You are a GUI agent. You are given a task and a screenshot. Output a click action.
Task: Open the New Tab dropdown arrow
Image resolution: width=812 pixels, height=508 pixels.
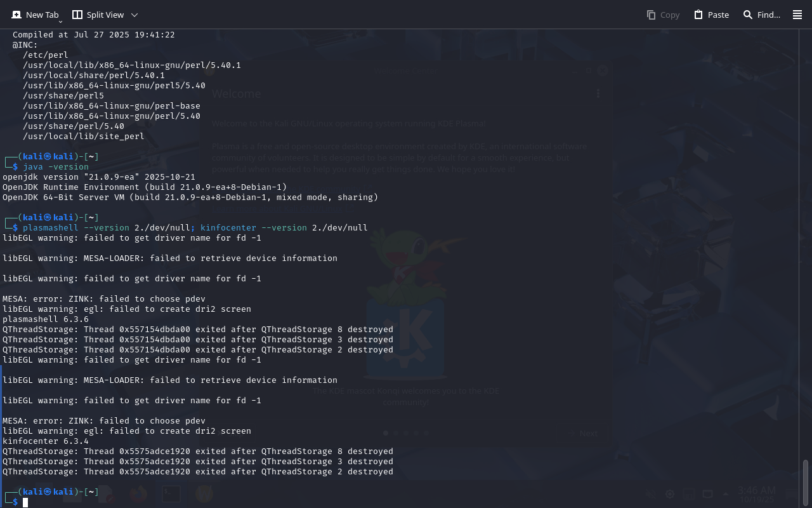[x=60, y=22]
